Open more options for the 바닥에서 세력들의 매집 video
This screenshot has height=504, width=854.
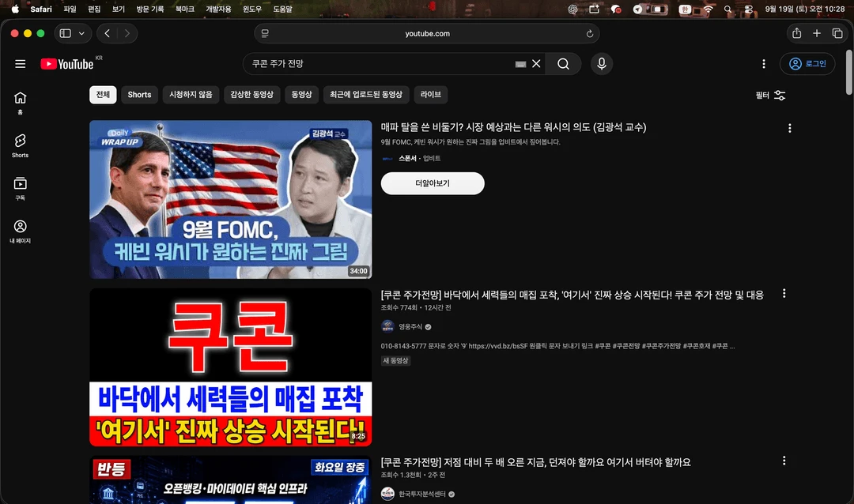click(x=784, y=293)
